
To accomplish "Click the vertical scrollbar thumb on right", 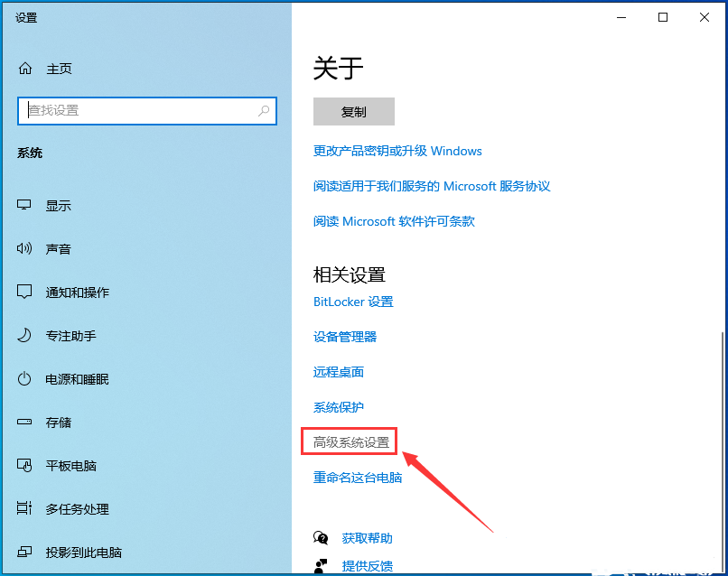I will click(x=723, y=452).
